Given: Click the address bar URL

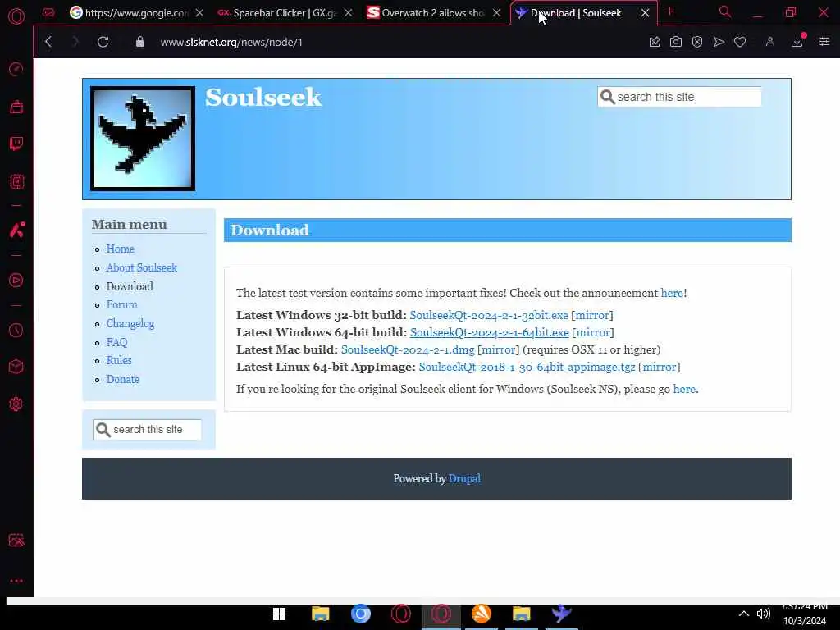Looking at the screenshot, I should [231, 43].
